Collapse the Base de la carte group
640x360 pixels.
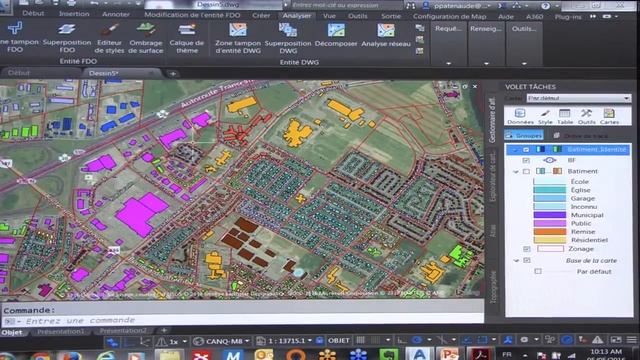[516, 260]
